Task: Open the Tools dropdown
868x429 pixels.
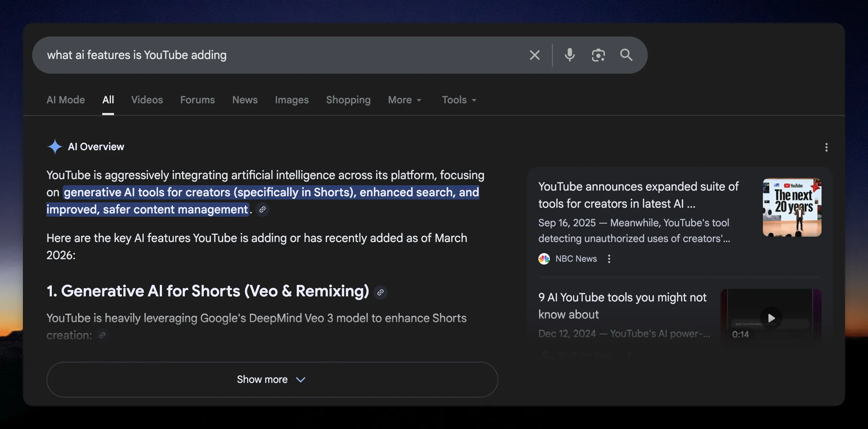Action: click(x=459, y=100)
